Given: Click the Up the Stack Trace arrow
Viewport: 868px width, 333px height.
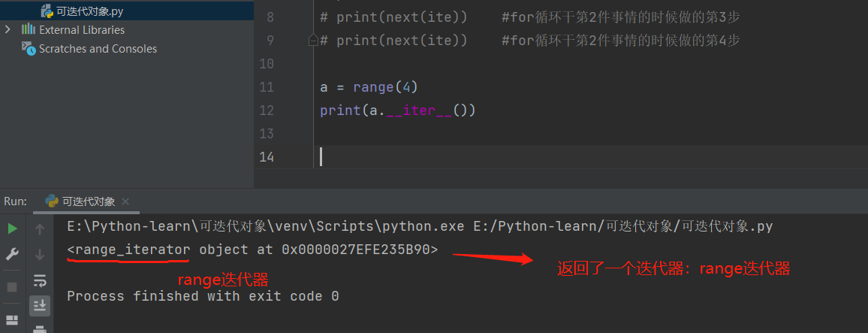Looking at the screenshot, I should click(40, 229).
